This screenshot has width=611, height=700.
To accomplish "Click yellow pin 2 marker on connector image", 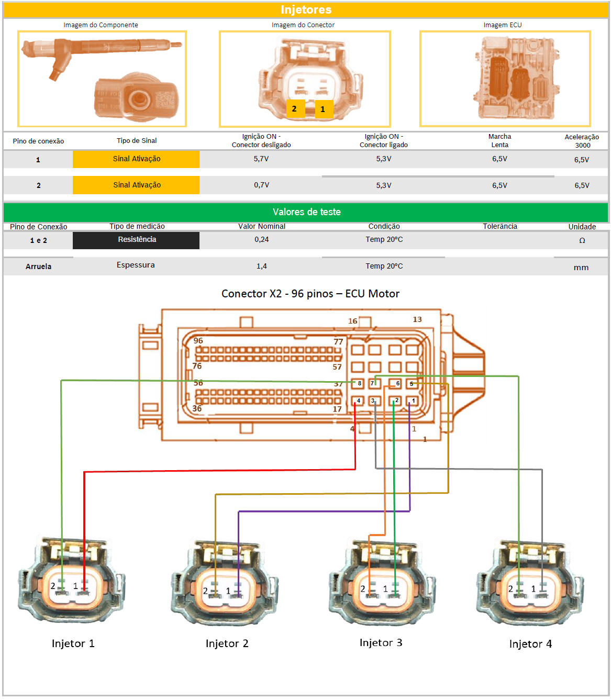I will coord(295,108).
